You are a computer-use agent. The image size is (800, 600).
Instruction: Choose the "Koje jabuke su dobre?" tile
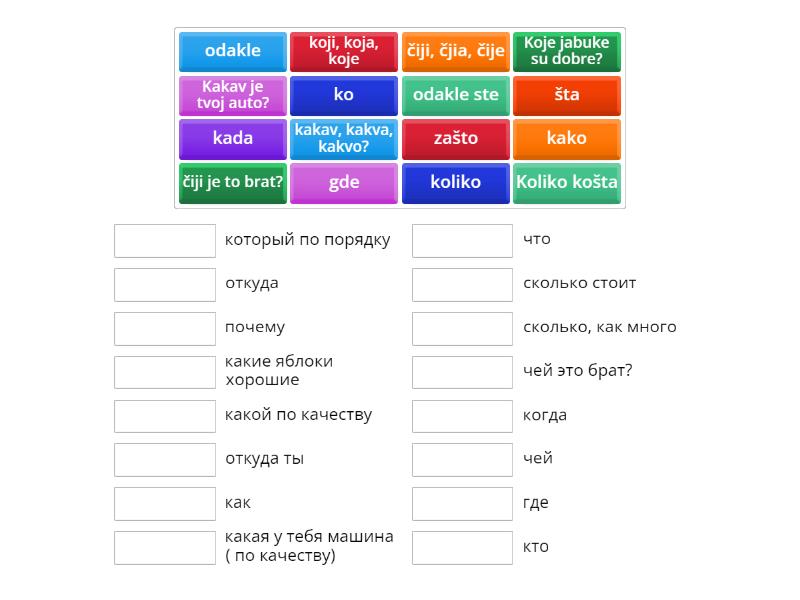(x=566, y=51)
